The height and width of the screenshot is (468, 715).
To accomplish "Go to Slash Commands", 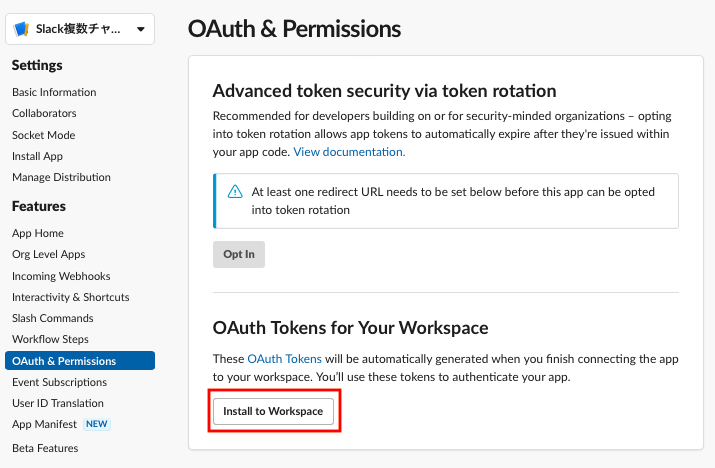I will 52,318.
